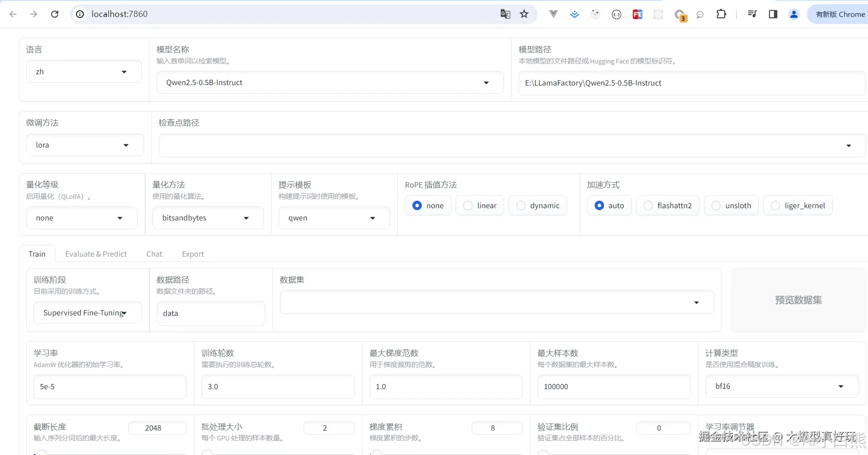Expand the 检查点路径 dropdown
Screen dimensions: 868x455
[512, 145]
